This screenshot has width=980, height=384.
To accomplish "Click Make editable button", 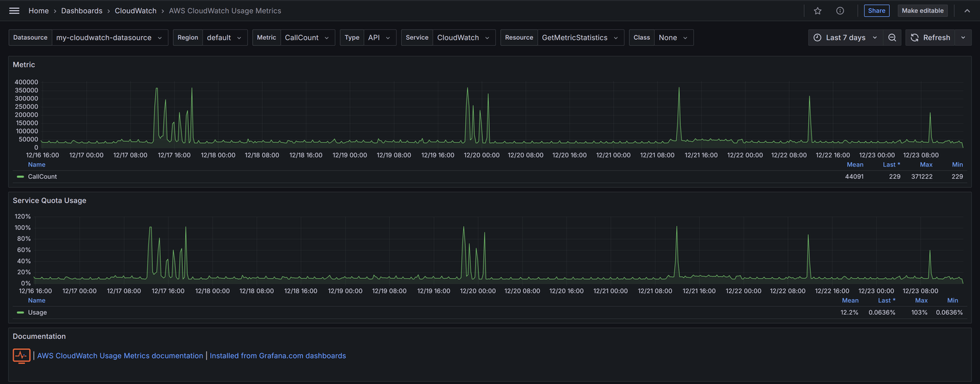I will (923, 10).
